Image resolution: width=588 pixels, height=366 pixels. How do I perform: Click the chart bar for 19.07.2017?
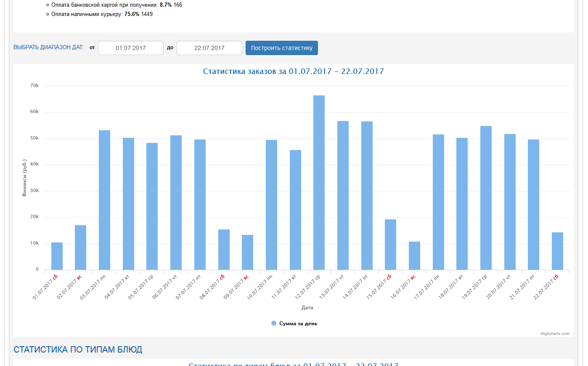[486, 198]
